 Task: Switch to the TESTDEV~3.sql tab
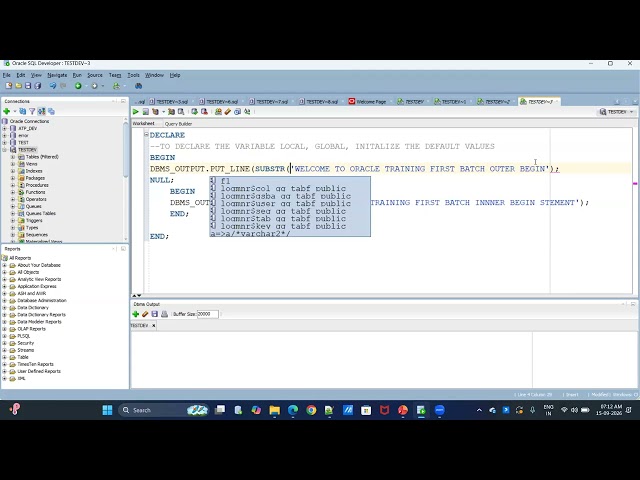[169, 102]
